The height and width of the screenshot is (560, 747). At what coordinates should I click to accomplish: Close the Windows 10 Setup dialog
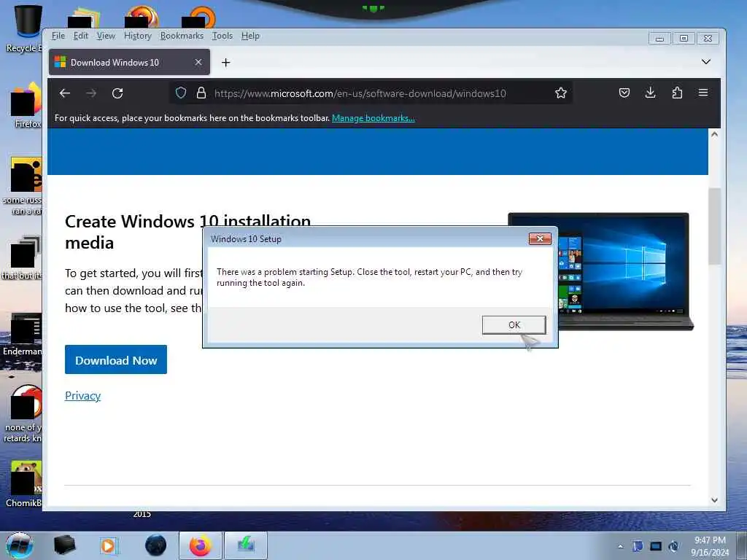[x=540, y=238]
